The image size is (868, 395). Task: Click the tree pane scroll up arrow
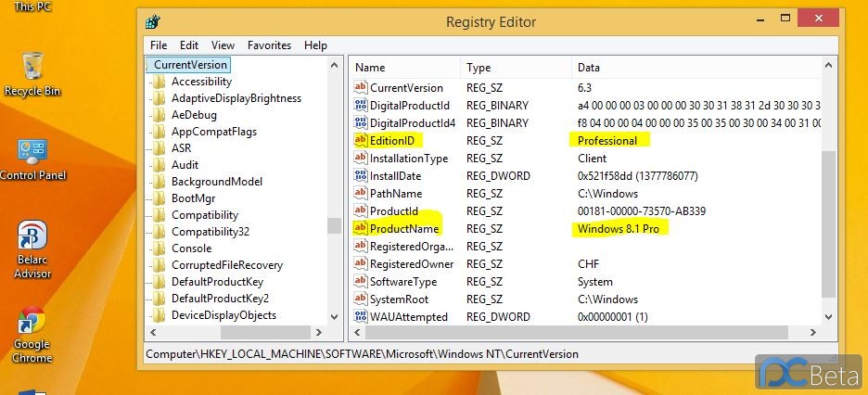click(334, 65)
